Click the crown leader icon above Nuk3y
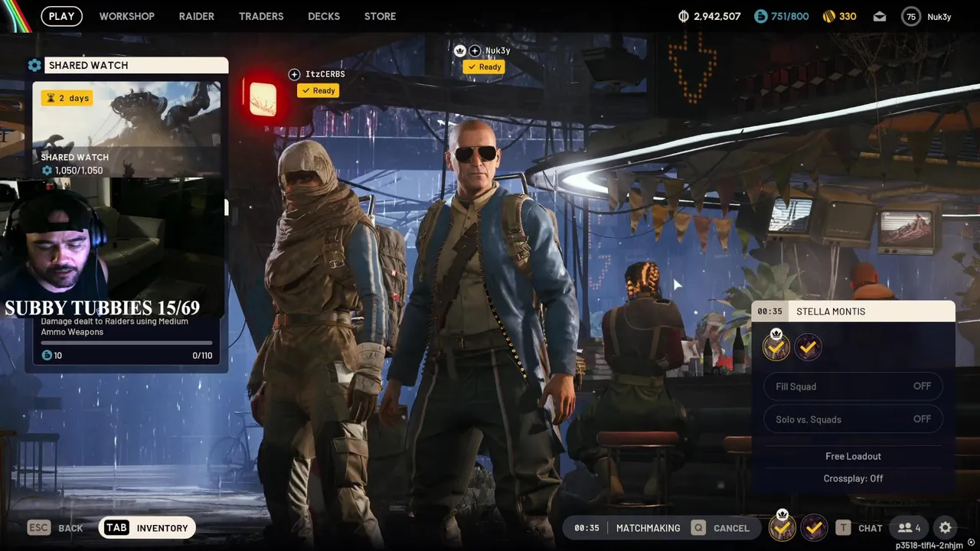980x551 pixels. click(459, 51)
